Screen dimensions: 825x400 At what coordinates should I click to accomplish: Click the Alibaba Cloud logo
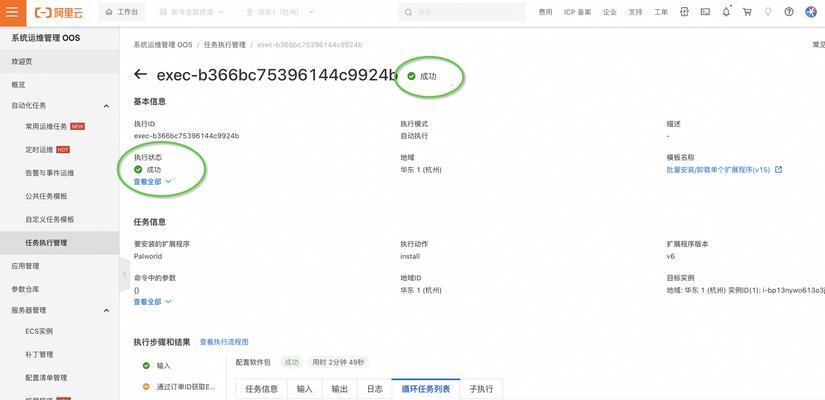pyautogui.click(x=59, y=13)
